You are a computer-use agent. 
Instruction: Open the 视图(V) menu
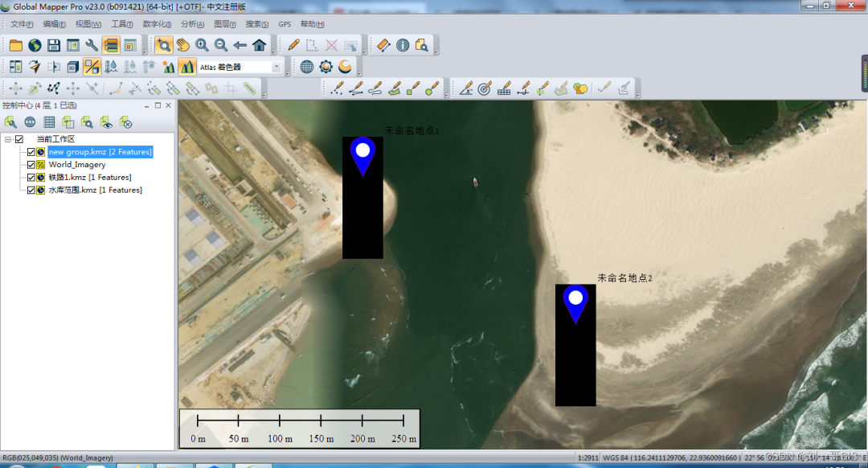click(x=88, y=24)
